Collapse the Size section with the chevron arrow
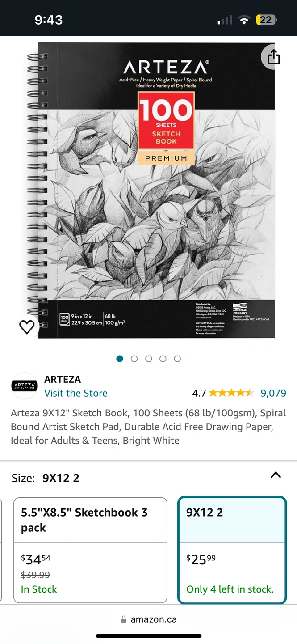 (x=276, y=475)
